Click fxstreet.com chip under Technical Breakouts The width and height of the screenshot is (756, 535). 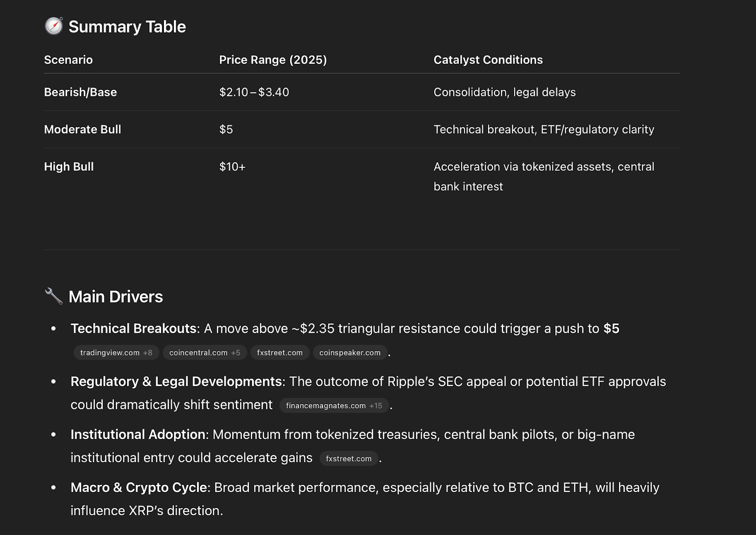280,353
